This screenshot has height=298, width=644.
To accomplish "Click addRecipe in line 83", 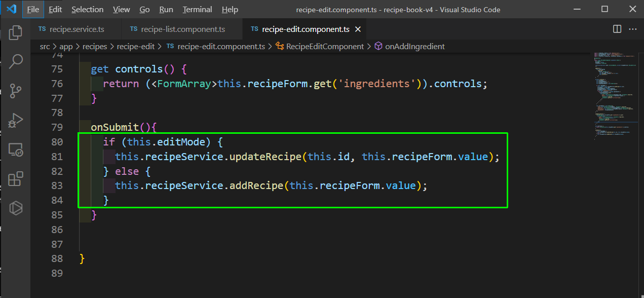I will click(x=256, y=186).
